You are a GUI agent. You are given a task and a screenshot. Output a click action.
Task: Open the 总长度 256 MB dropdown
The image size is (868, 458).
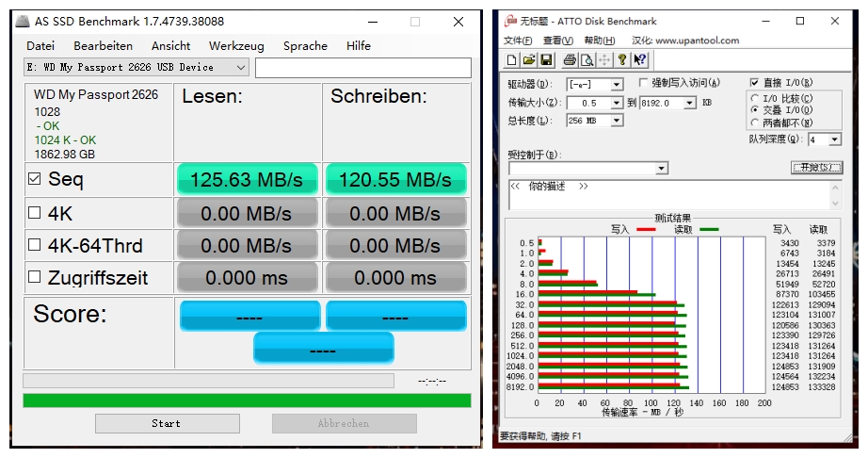[x=617, y=121]
